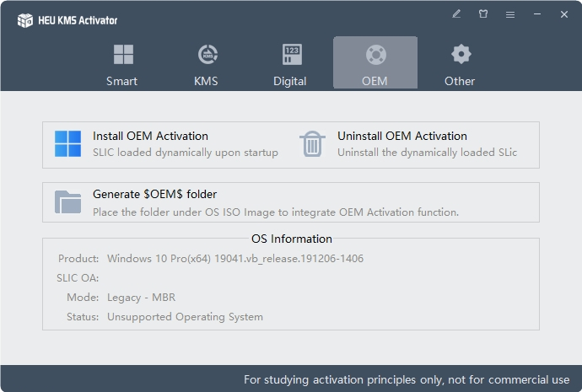582x392 pixels.
Task: Click the pencil edit icon in title bar
Action: click(x=456, y=14)
